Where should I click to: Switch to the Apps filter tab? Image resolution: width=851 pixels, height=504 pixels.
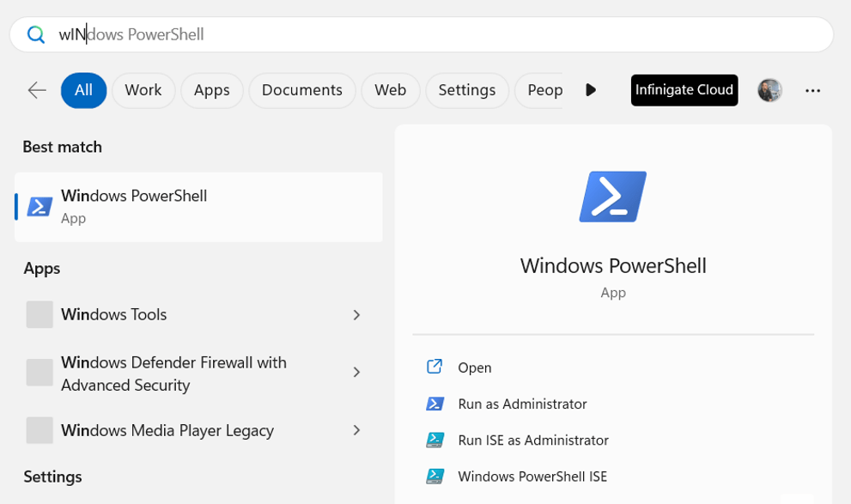pyautogui.click(x=211, y=90)
